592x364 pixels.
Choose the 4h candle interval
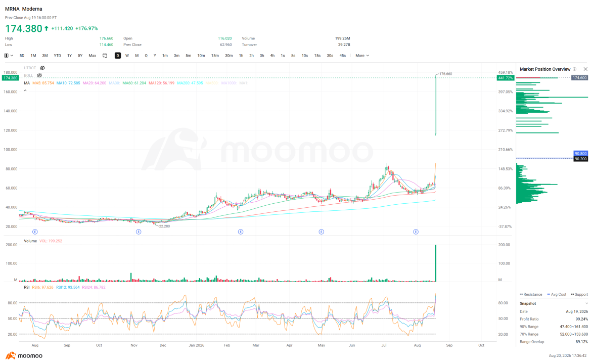point(272,56)
